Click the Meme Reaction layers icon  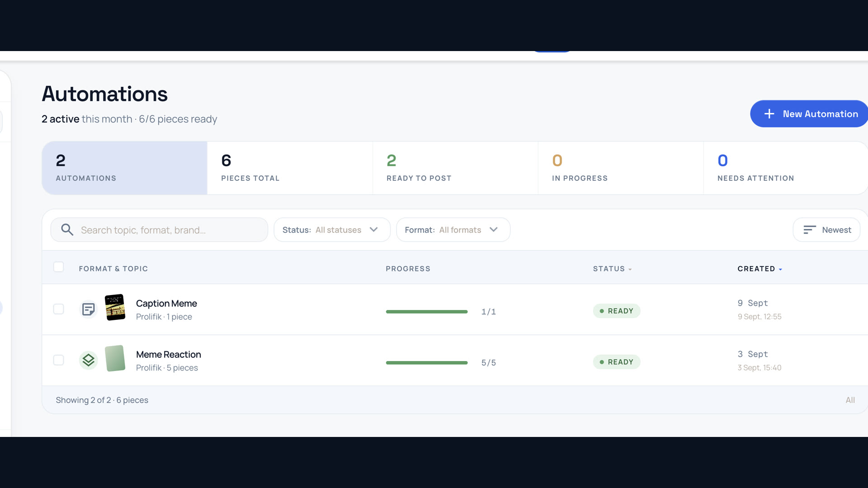point(89,361)
